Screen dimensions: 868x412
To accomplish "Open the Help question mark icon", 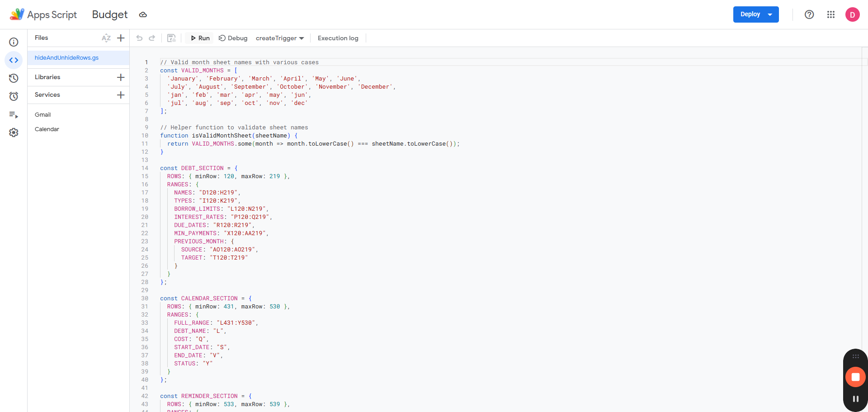I will click(x=809, y=14).
